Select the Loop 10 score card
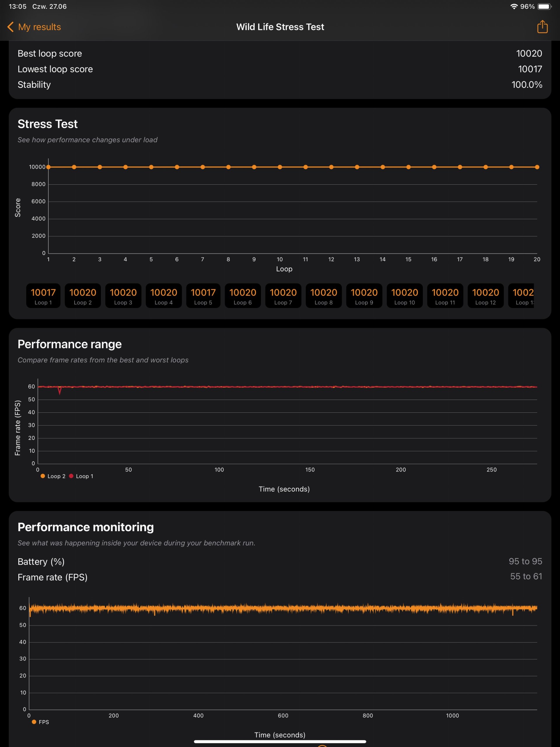This screenshot has width=560, height=747. click(405, 295)
